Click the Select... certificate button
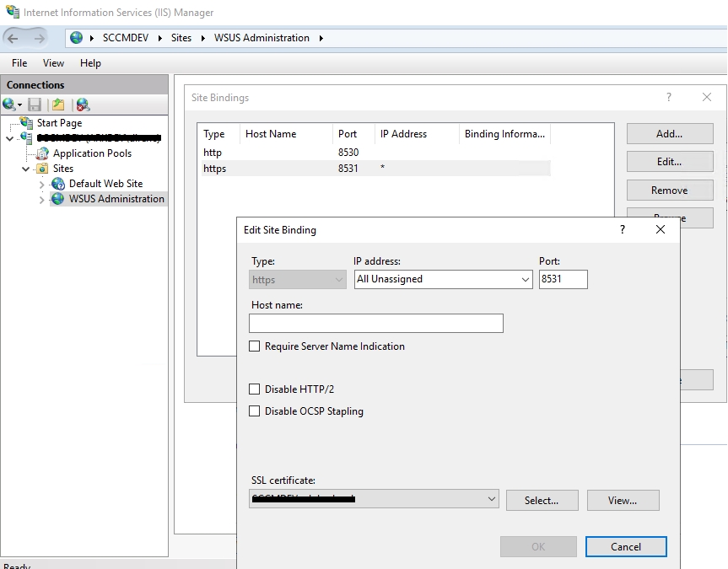 click(x=542, y=500)
